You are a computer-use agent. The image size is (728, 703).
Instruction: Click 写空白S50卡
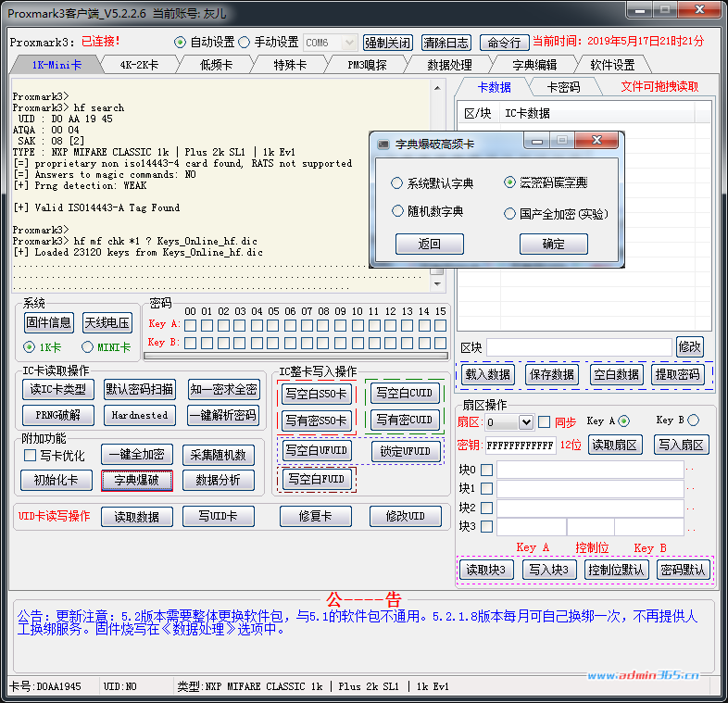click(317, 395)
